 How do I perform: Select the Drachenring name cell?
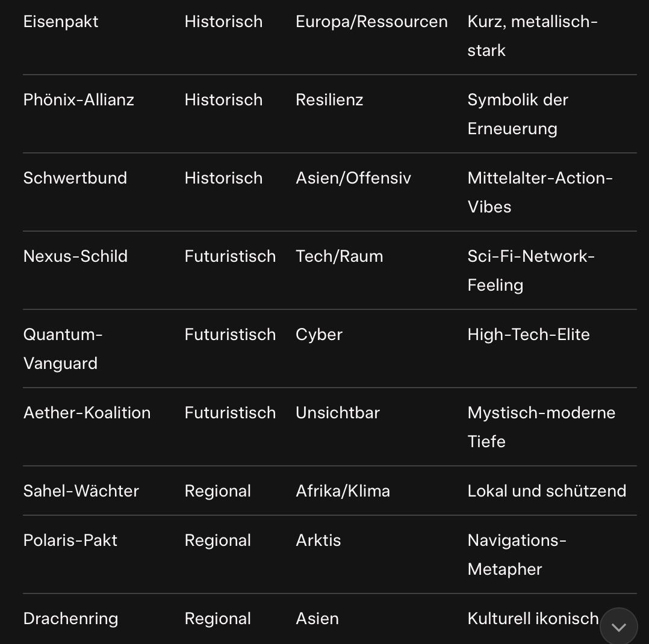coord(70,619)
